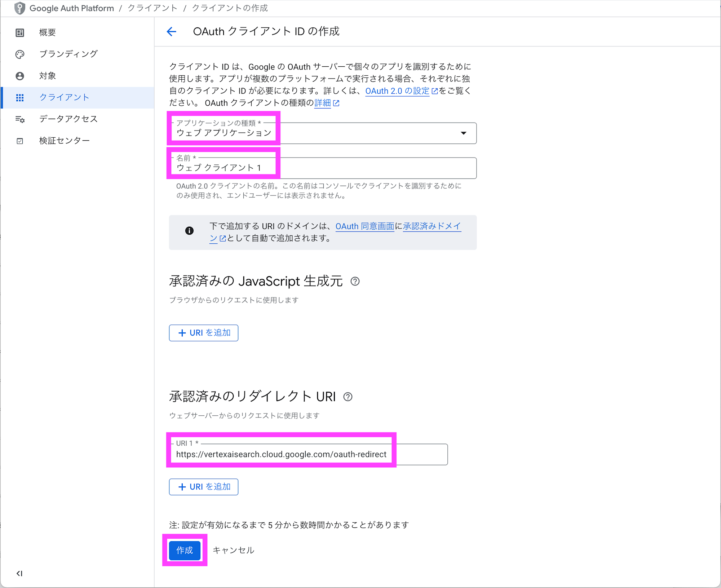Click the 承認済みの JavaScript 生成元 heading

[x=256, y=281]
